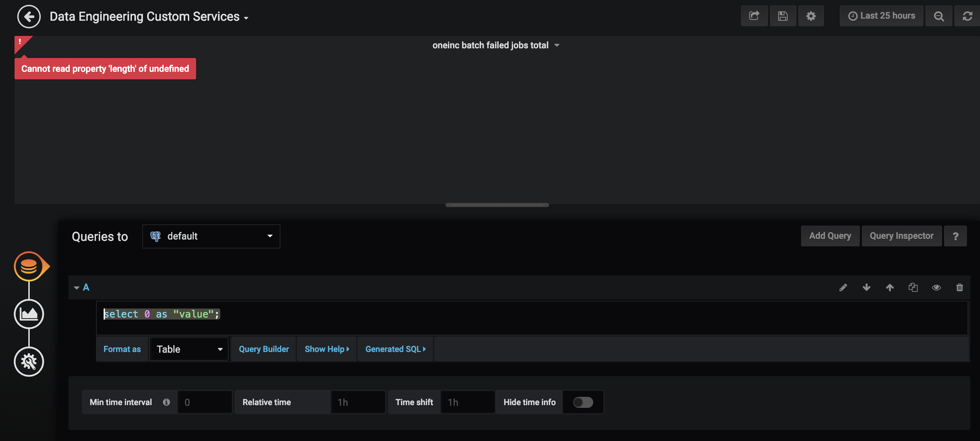Click the Add Query button
This screenshot has width=980, height=441.
pos(830,236)
